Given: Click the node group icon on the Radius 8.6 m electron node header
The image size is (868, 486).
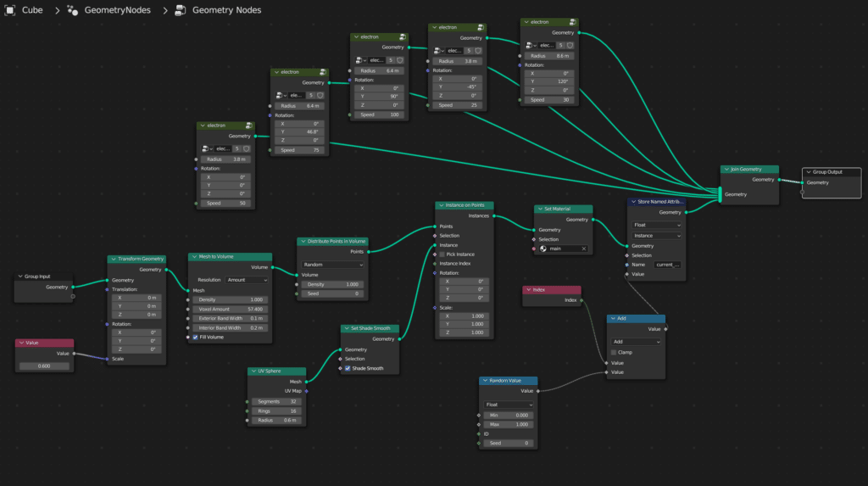Looking at the screenshot, I should coord(576,22).
